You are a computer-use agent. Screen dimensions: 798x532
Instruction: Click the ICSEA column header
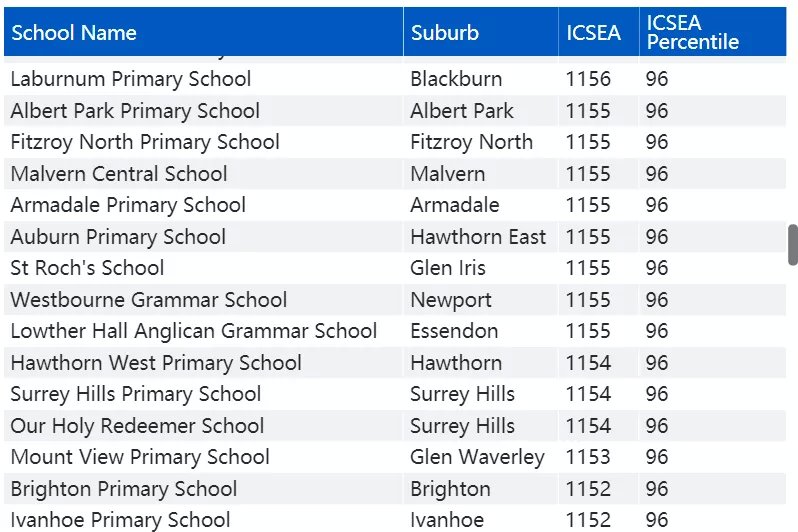(598, 32)
